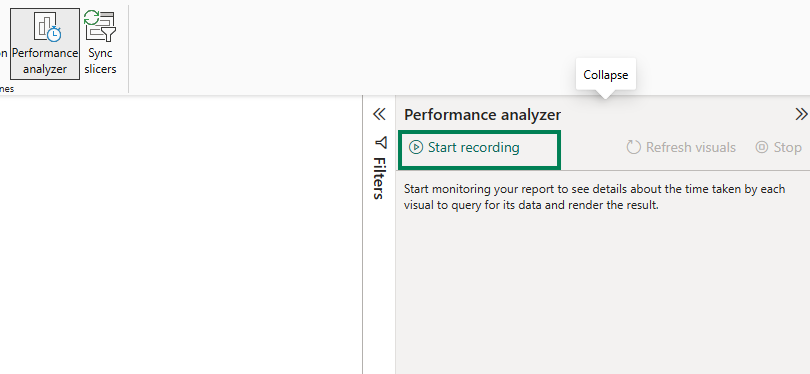Image resolution: width=810 pixels, height=374 pixels.
Task: Click the empty gray area of analyzer pane
Action: pos(602,294)
